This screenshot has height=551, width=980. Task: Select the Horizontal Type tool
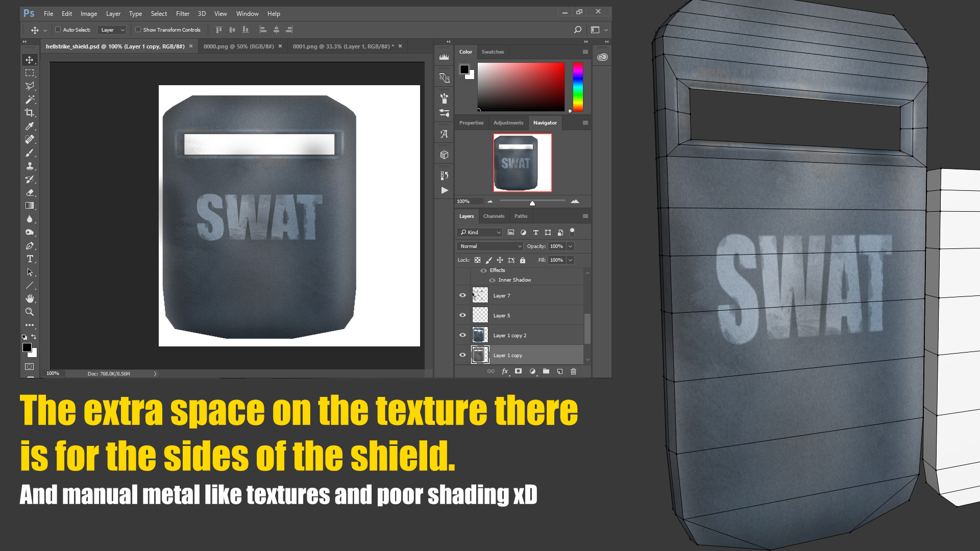point(30,259)
